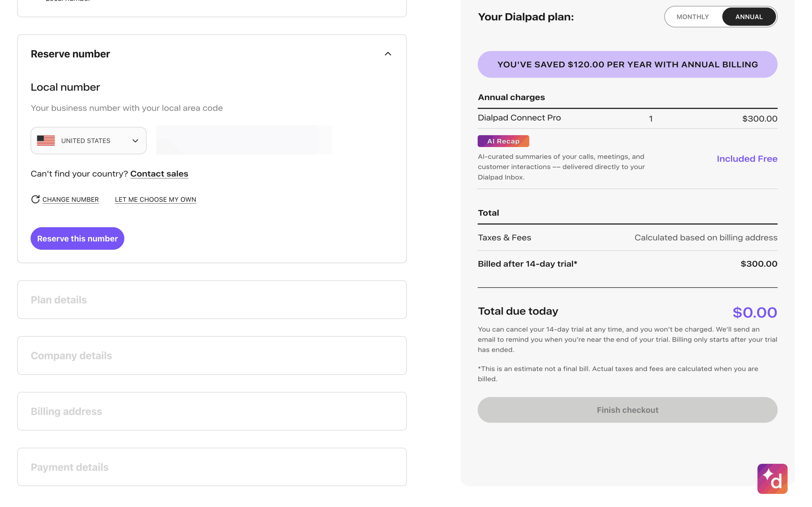This screenshot has width=812, height=507.
Task: Collapse the Reserve number section chevron
Action: point(388,54)
